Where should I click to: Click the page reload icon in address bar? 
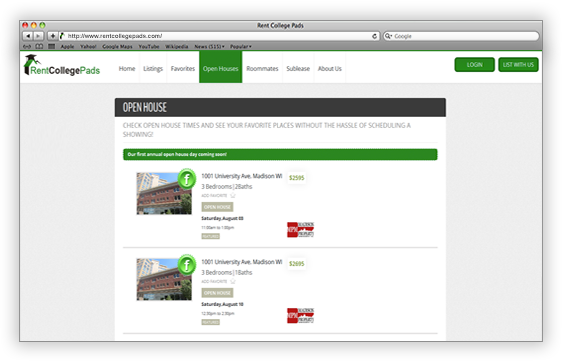point(374,36)
